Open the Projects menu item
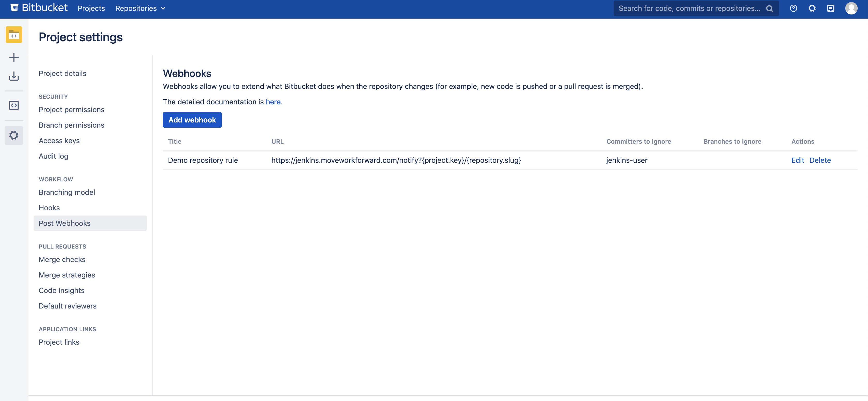Viewport: 868px width, 401px height. (91, 9)
